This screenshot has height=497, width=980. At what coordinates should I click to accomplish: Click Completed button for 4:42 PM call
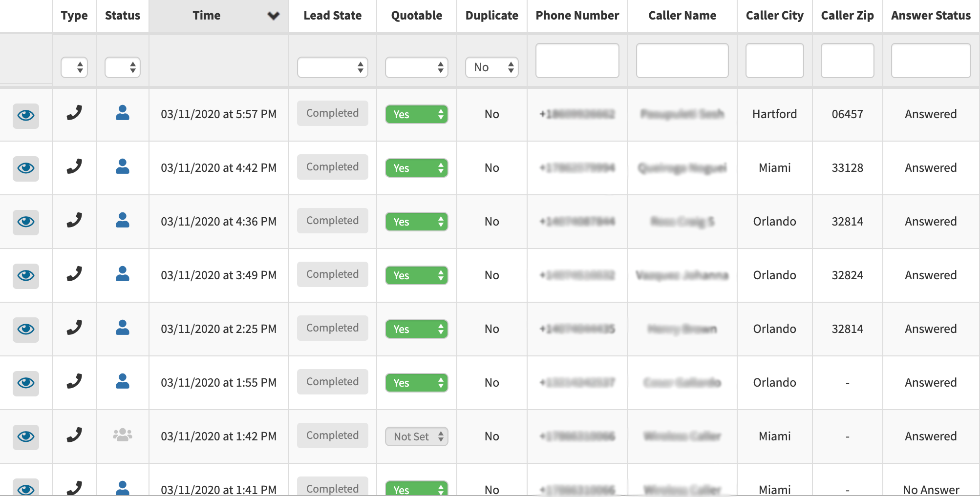point(332,167)
